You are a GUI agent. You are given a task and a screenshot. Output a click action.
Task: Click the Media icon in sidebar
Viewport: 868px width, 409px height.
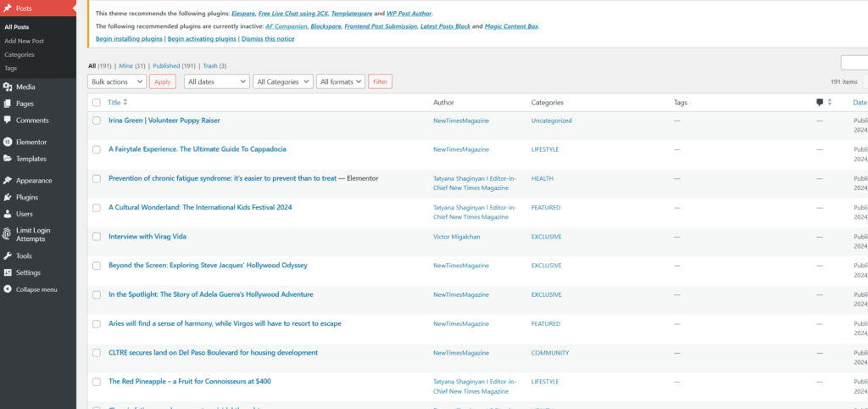coord(8,87)
